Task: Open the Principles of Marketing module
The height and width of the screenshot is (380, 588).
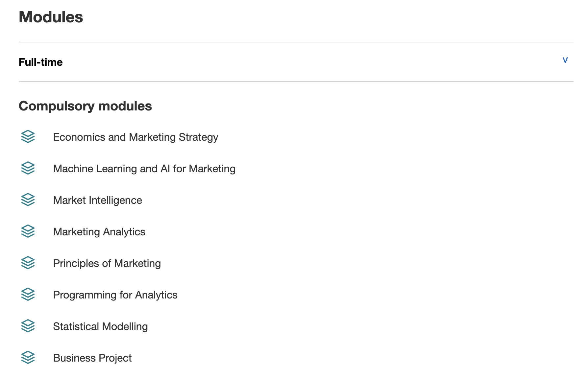Action: (x=107, y=263)
